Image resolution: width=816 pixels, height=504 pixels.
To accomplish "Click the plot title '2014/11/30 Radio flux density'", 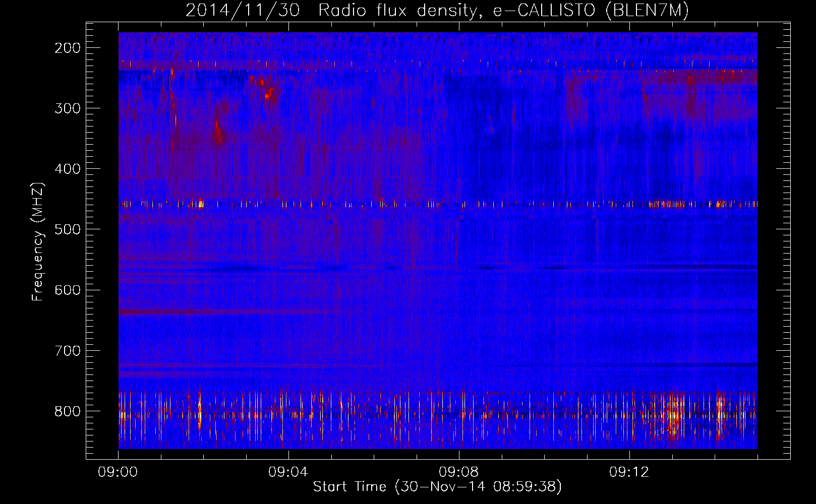I will 437,10.
